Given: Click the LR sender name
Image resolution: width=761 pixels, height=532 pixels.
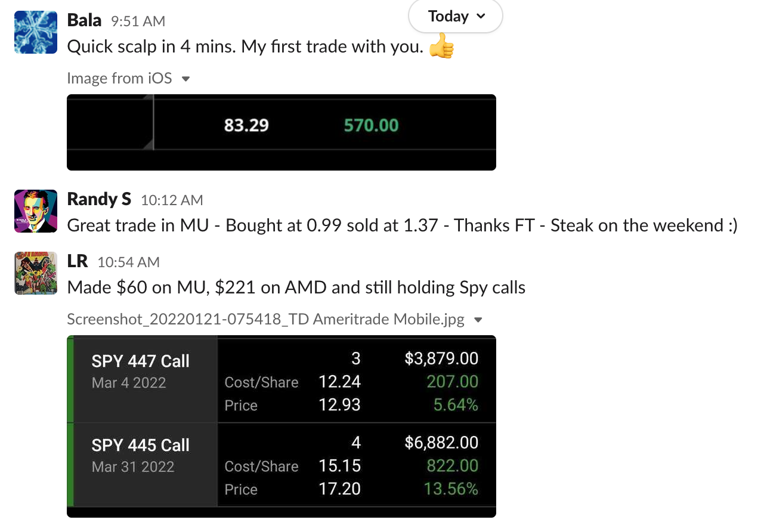Looking at the screenshot, I should 78,261.
